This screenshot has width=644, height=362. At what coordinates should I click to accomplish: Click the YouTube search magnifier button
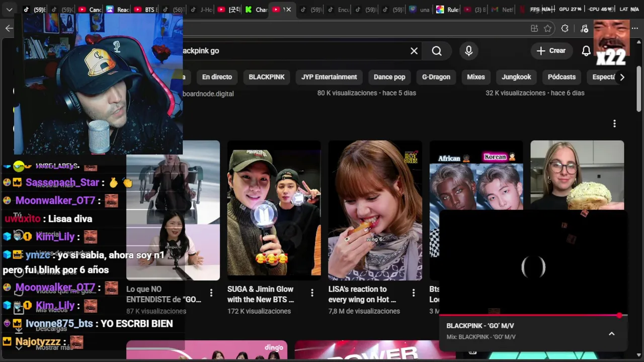(437, 51)
